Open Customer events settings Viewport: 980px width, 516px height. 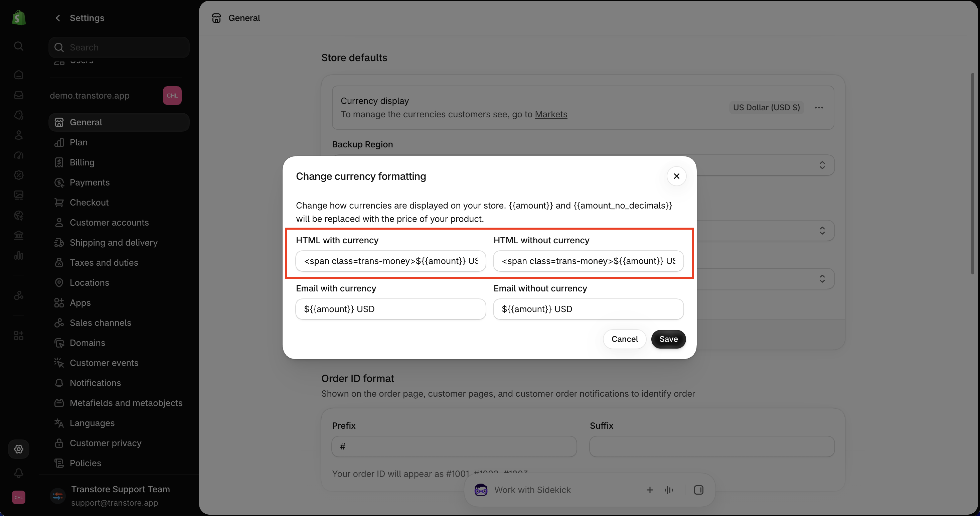(x=119, y=363)
